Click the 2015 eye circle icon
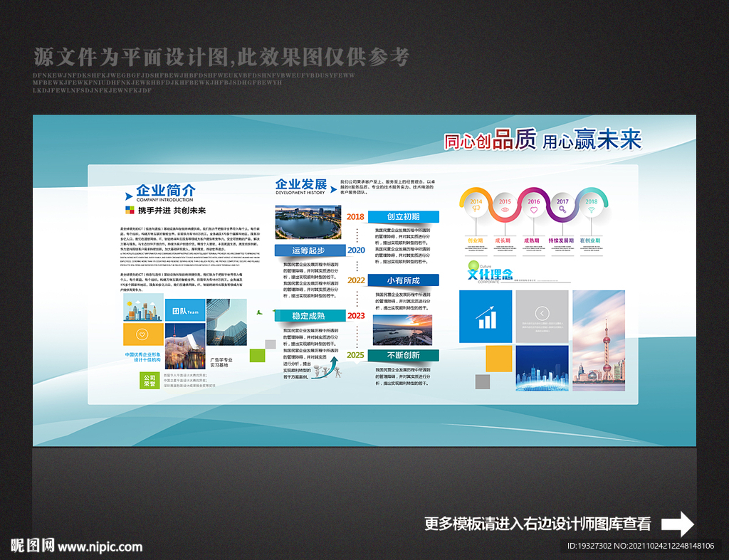This screenshot has height=560, width=729. tap(505, 205)
